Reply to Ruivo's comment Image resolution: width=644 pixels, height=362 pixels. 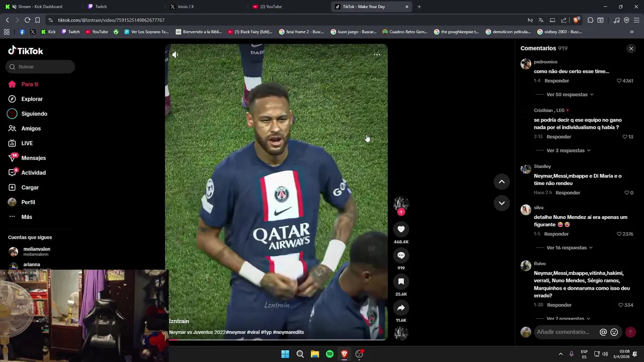[559, 305]
